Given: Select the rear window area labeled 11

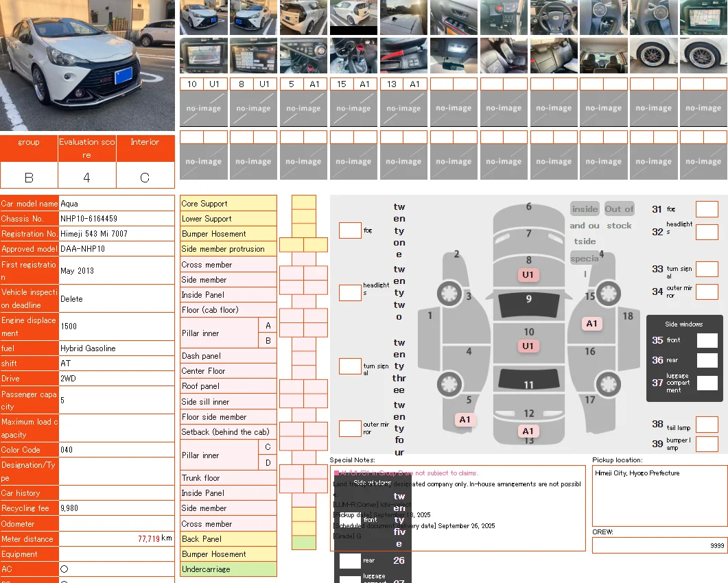Looking at the screenshot, I should (529, 379).
